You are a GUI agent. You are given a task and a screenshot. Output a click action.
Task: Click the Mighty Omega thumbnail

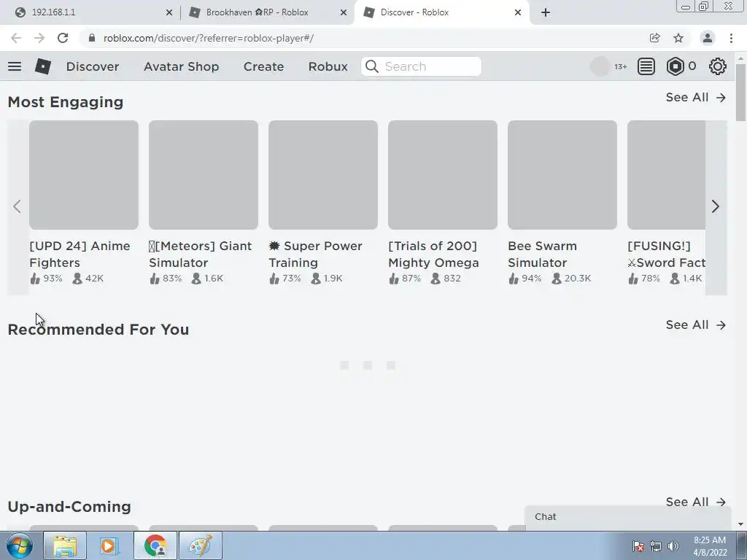[x=443, y=175]
